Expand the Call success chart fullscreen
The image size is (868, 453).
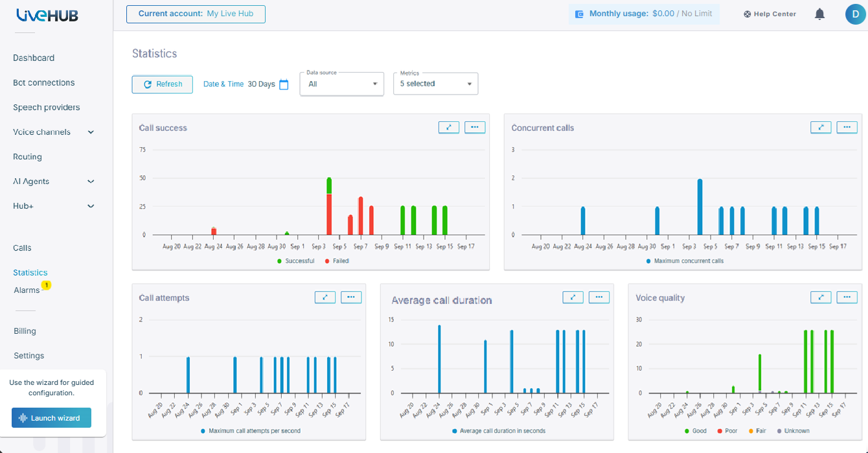[449, 128]
